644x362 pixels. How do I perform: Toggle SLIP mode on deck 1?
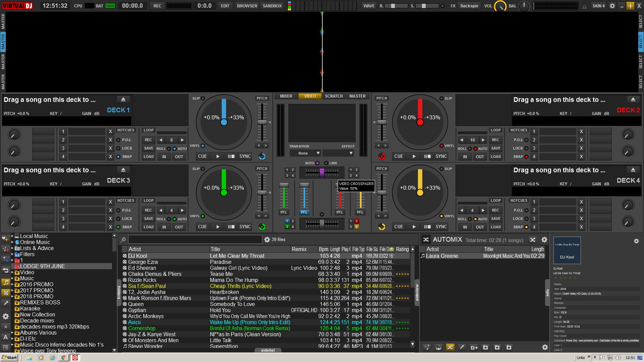pyautogui.click(x=203, y=99)
